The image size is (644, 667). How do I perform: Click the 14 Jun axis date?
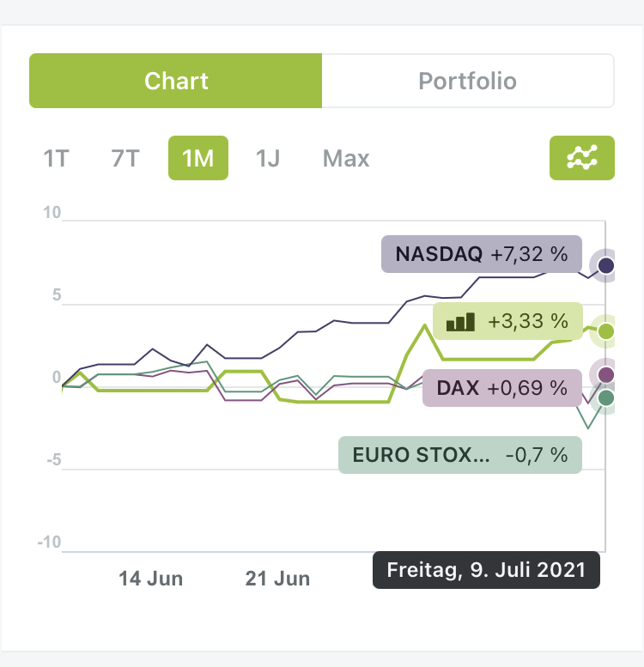[x=151, y=579]
